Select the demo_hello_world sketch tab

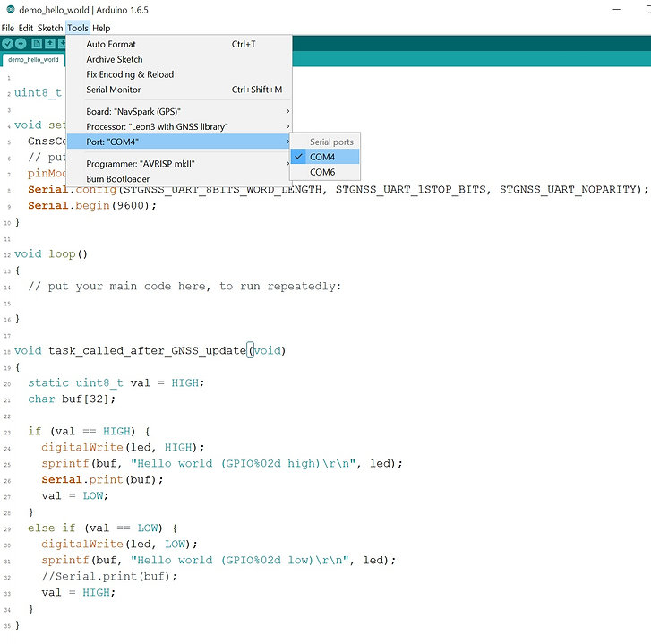[33, 60]
